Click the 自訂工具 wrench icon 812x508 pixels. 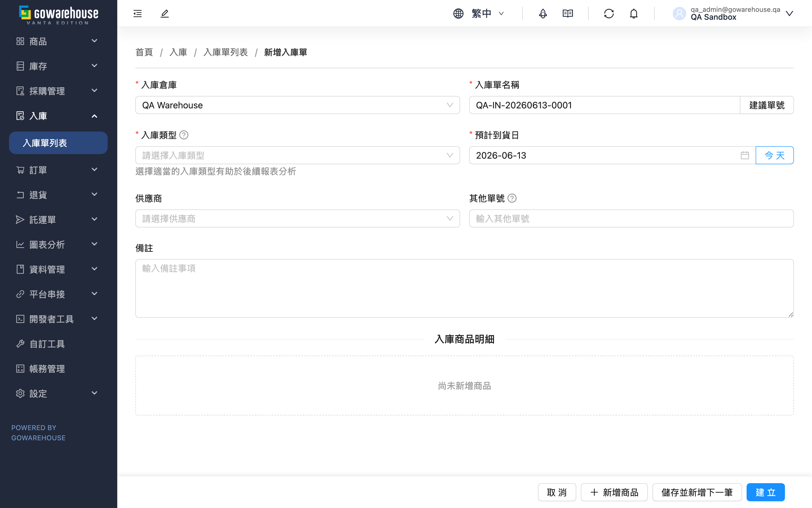coord(20,344)
